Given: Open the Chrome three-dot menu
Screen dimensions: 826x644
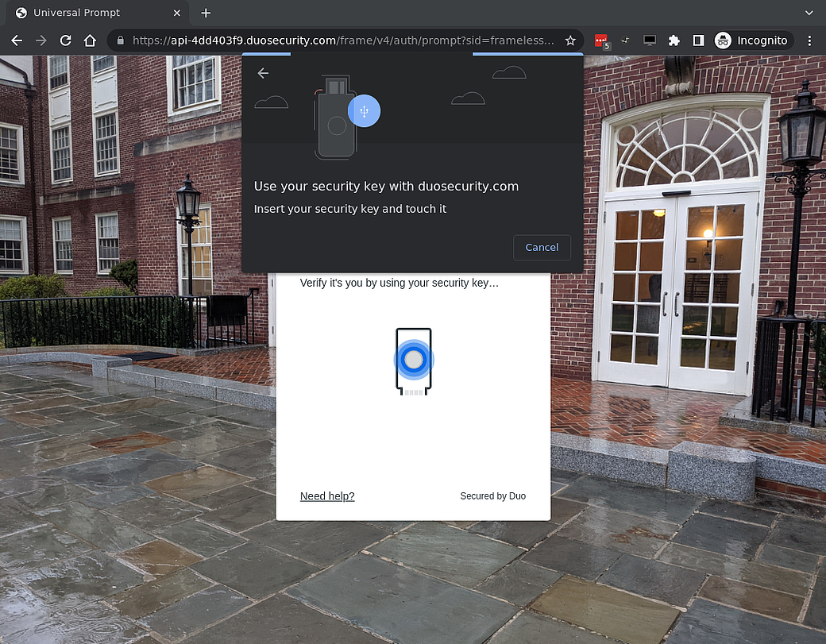Looking at the screenshot, I should [809, 40].
